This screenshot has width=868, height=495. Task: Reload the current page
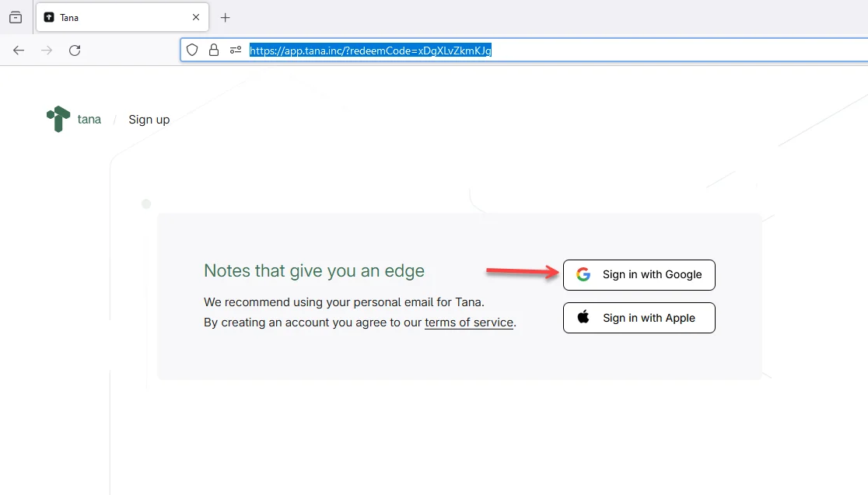pyautogui.click(x=75, y=51)
